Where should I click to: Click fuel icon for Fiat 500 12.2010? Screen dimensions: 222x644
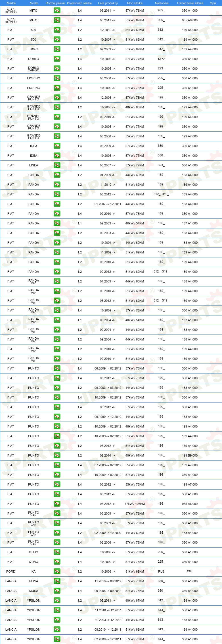(57, 30)
